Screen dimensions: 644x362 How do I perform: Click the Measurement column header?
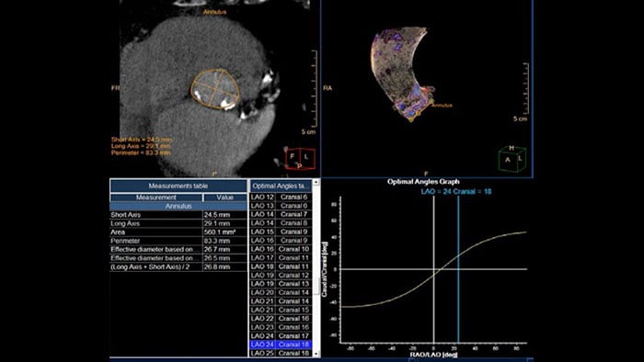click(x=156, y=198)
